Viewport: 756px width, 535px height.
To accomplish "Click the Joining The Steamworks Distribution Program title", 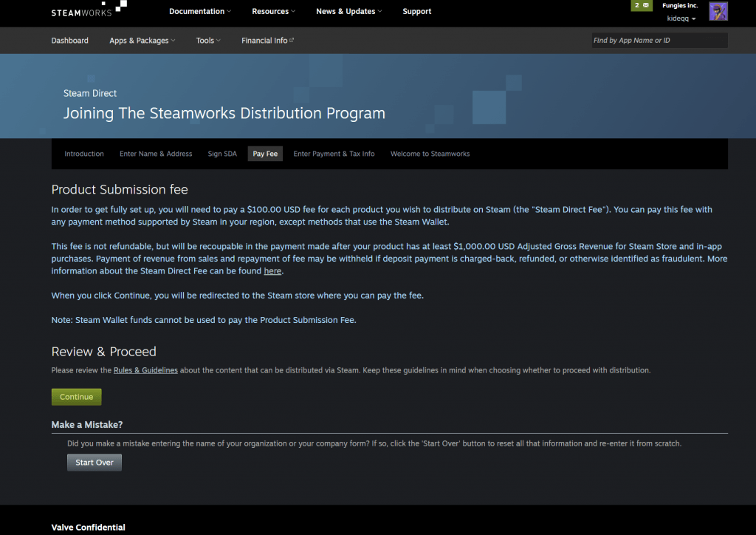I will [224, 113].
